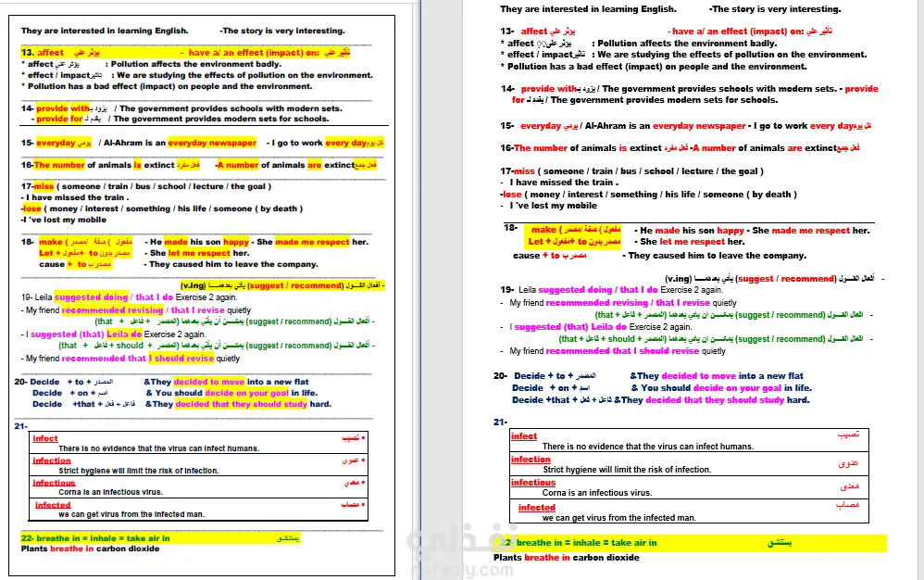Click 'we can get virus from the infected man.' left page
The image size is (924, 580).
click(131, 514)
